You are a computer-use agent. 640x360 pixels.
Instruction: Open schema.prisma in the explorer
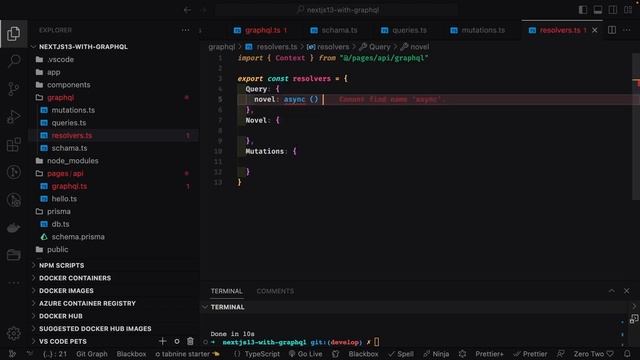tap(78, 237)
